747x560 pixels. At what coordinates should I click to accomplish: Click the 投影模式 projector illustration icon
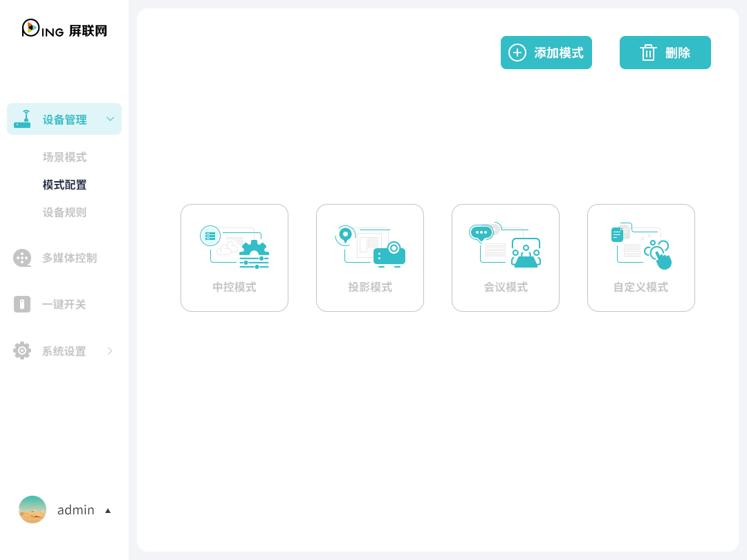(x=370, y=247)
